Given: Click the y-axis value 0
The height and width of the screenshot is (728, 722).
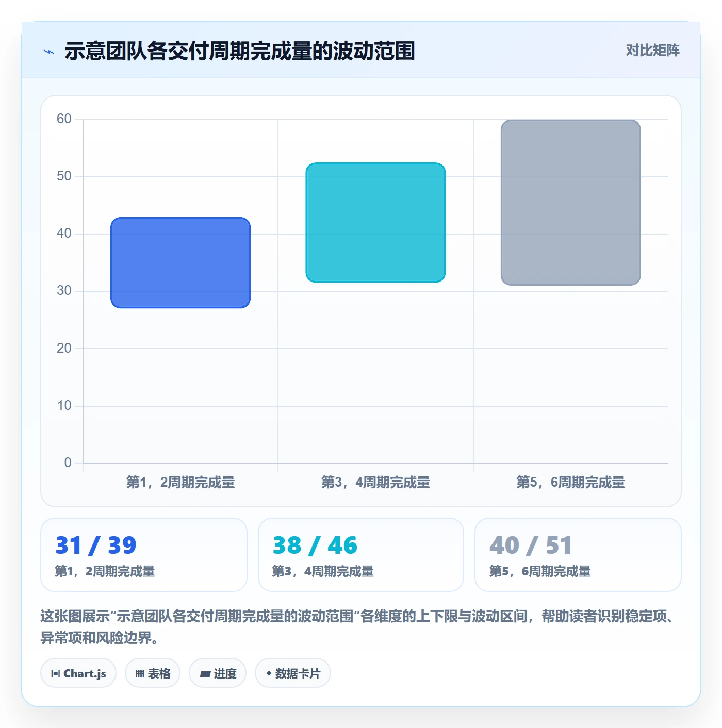Looking at the screenshot, I should point(68,463).
